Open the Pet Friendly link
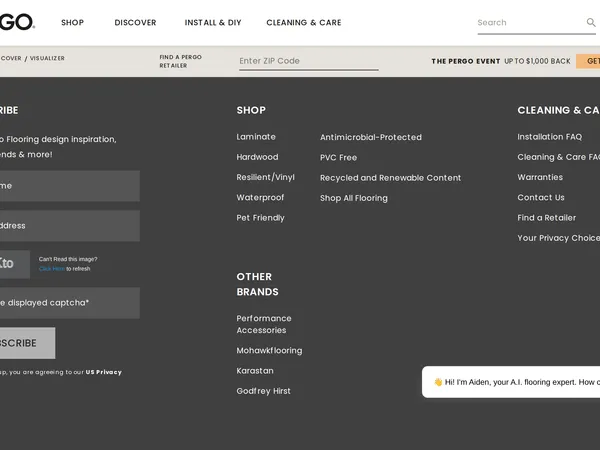The width and height of the screenshot is (600, 450). pos(260,218)
